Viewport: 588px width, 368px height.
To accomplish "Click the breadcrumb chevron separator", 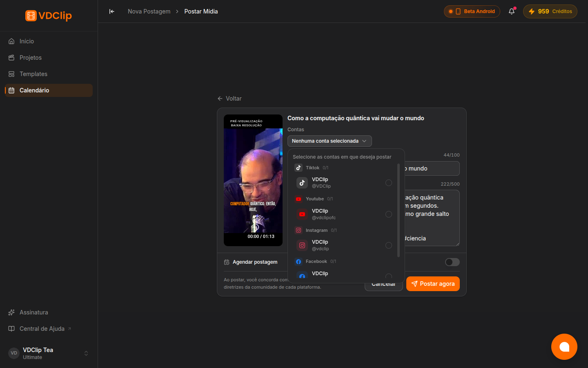I will click(x=177, y=11).
